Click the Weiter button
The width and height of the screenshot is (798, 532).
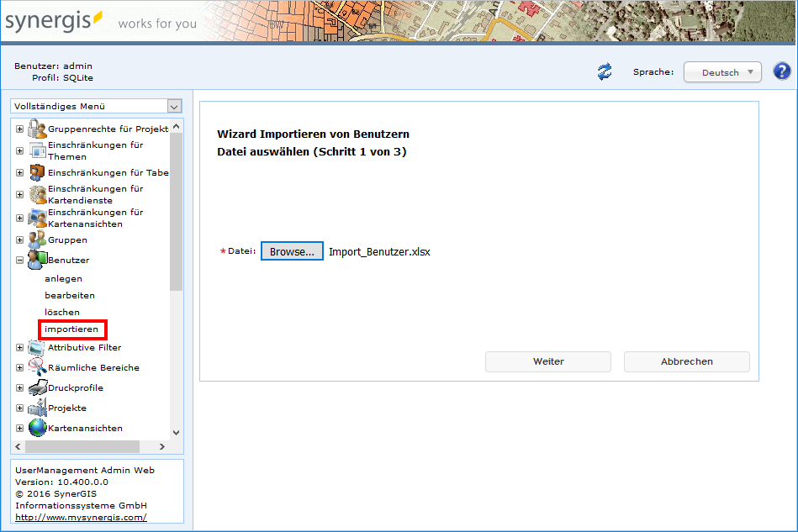[547, 361]
